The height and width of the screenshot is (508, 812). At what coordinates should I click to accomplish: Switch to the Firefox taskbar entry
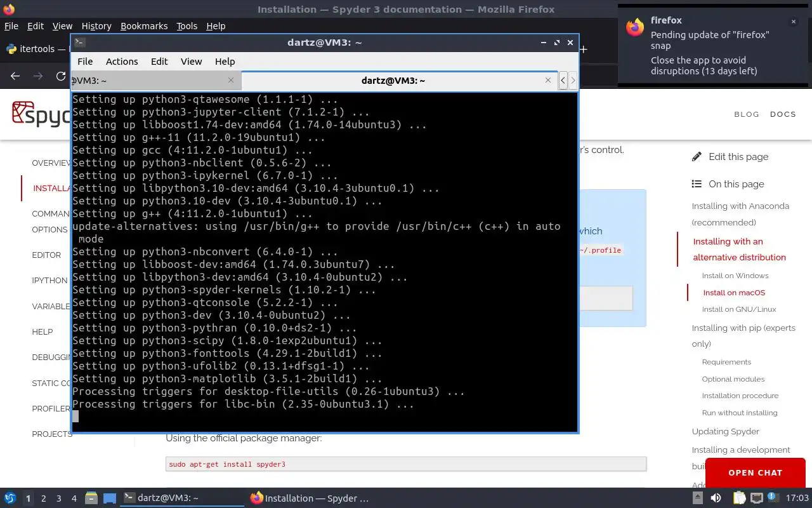click(310, 498)
